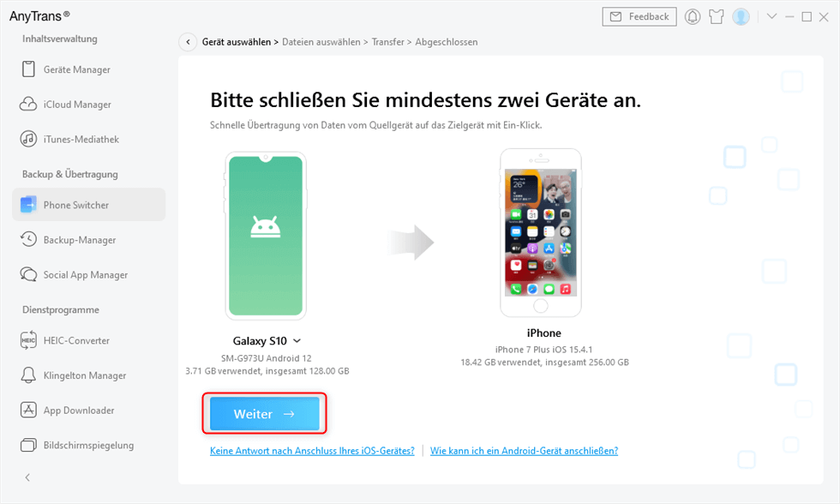
Task: Open App Downloader icon
Action: pos(27,410)
